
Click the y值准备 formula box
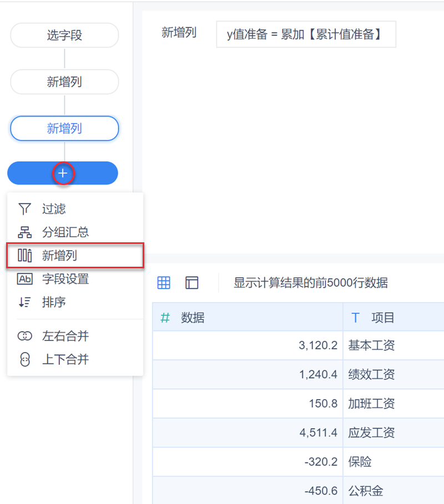[x=306, y=34]
